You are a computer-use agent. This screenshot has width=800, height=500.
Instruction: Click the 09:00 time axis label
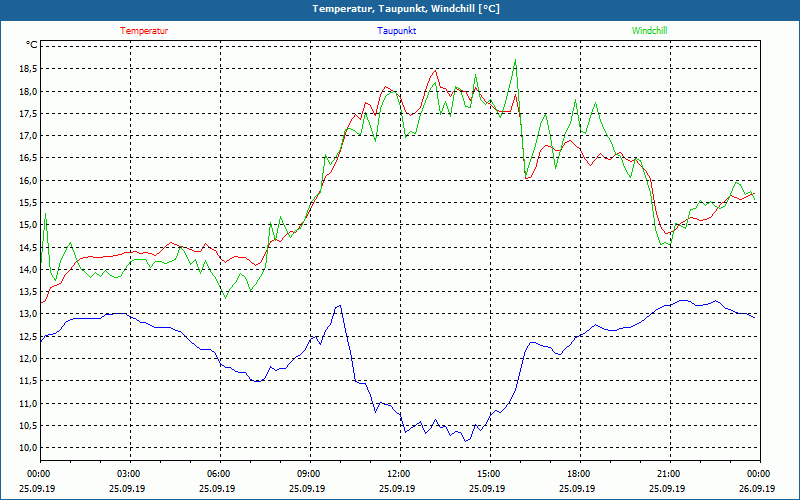[310, 474]
